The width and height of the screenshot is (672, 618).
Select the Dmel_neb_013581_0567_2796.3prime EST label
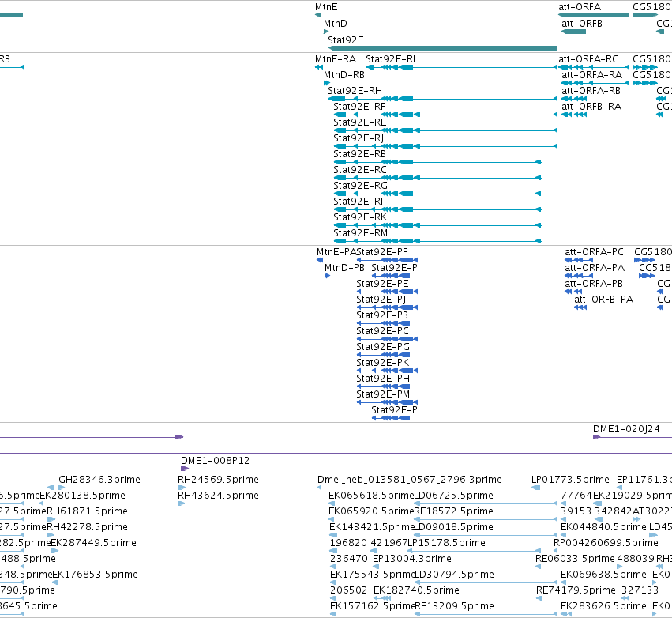point(410,480)
